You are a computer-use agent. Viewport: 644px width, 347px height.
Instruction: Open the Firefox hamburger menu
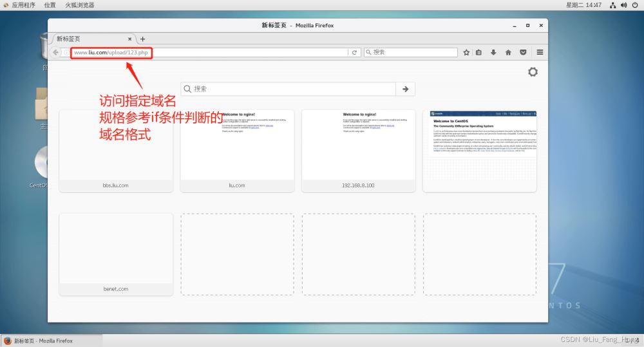pos(540,52)
